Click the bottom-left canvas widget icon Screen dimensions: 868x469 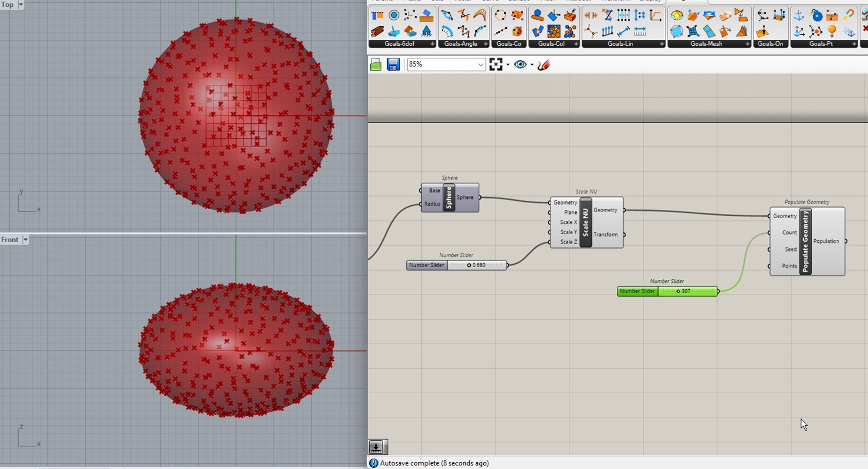point(376,446)
